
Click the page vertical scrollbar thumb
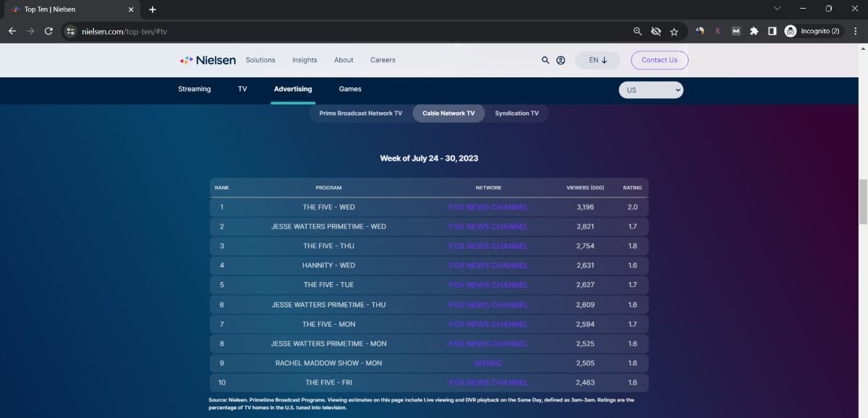point(862,202)
